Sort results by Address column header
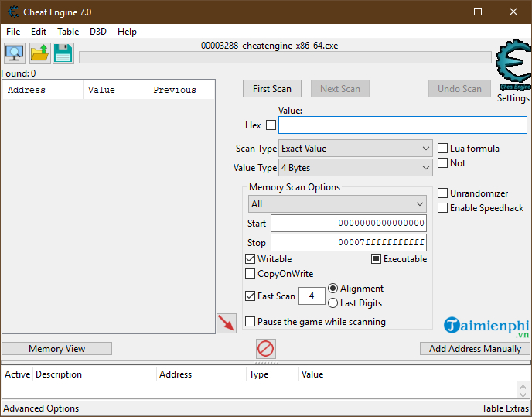 tap(43, 90)
